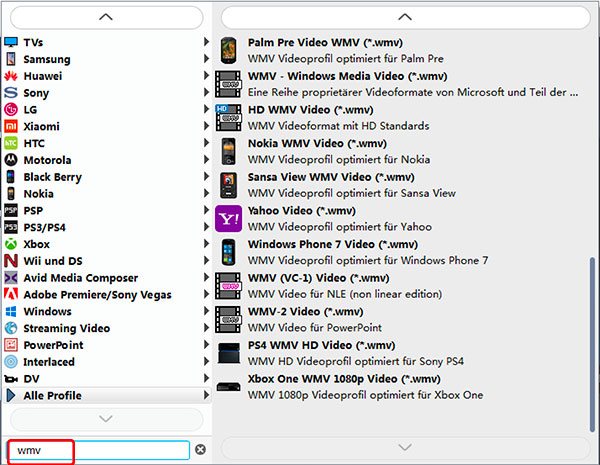
Task: Click the Interlaced category label
Action: [49, 362]
